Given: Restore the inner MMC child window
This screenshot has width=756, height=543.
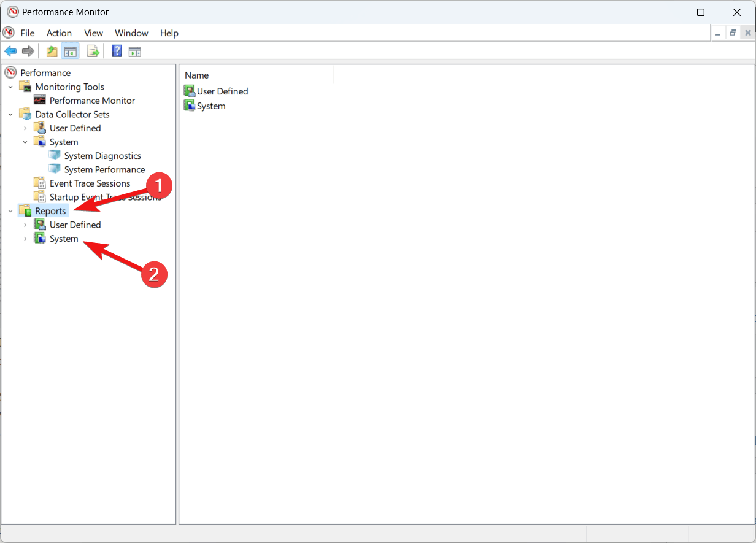Looking at the screenshot, I should point(733,33).
